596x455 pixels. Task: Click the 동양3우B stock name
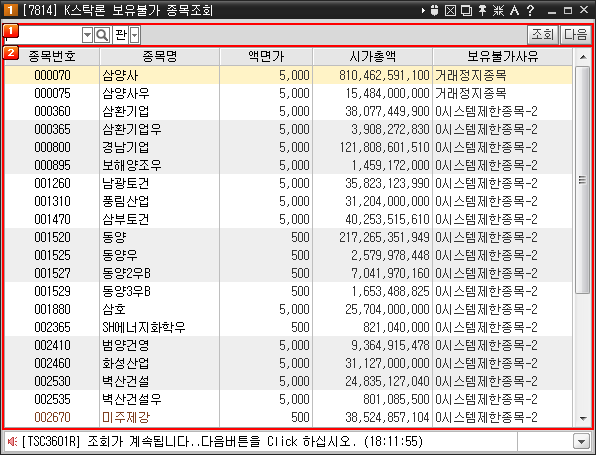pos(127,292)
